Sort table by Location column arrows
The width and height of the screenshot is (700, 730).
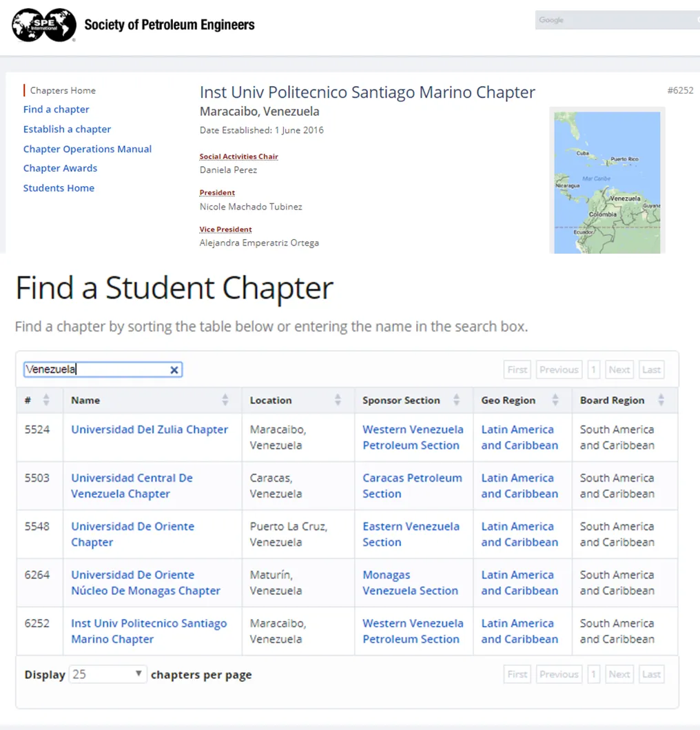(338, 400)
